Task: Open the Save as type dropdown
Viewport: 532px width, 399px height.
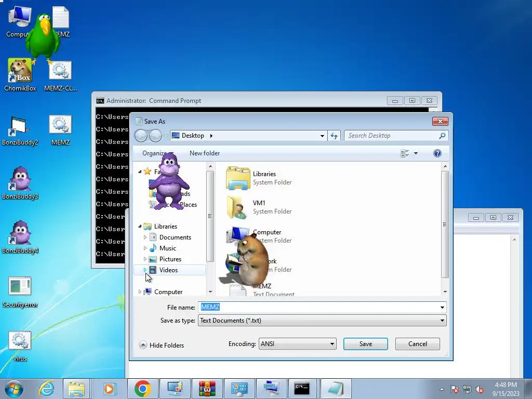Action: [x=322, y=320]
